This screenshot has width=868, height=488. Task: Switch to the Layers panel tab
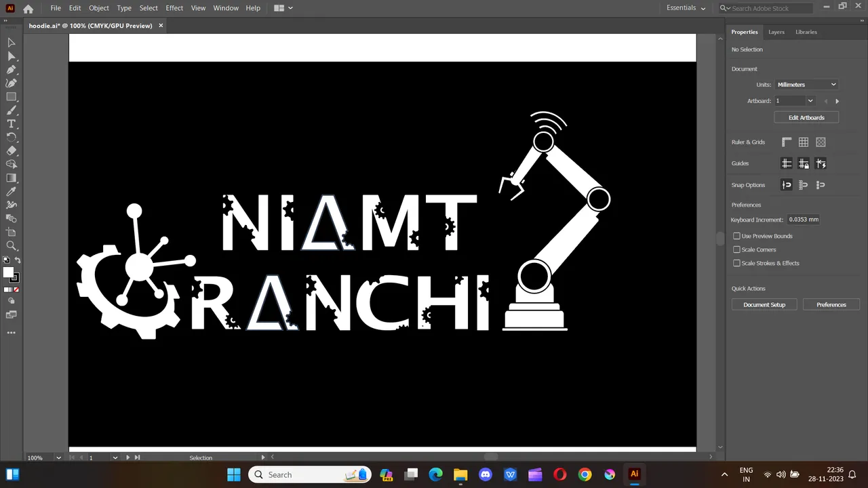click(776, 32)
